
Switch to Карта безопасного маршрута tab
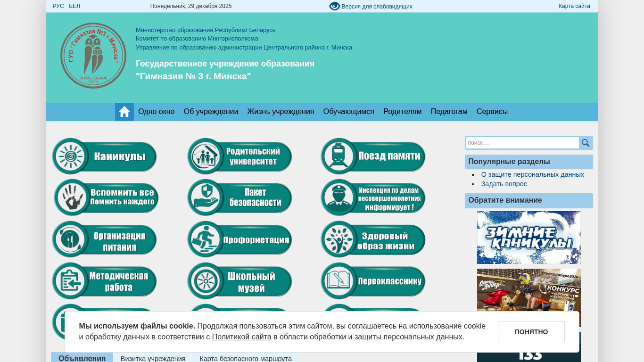click(246, 358)
